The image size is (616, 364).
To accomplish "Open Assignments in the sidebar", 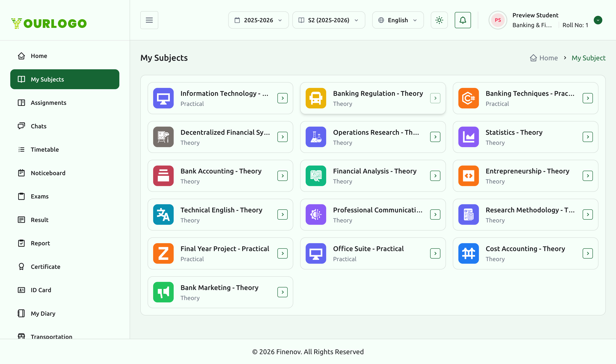I will (65, 103).
